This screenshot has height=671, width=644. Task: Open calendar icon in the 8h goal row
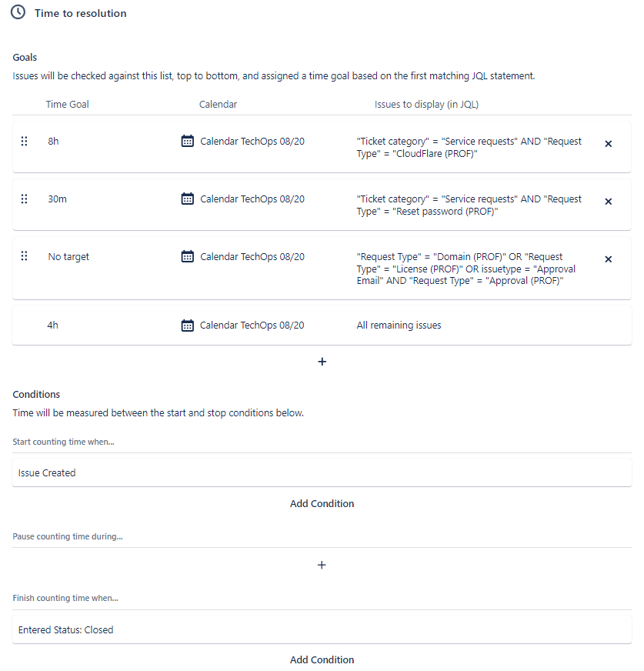coord(188,141)
